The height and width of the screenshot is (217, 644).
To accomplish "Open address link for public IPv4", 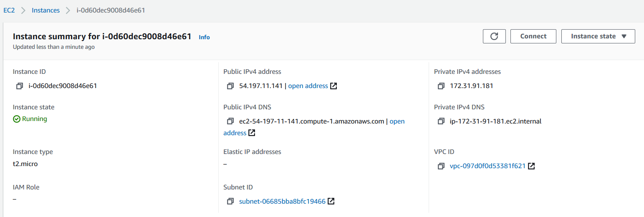I will click(x=308, y=86).
